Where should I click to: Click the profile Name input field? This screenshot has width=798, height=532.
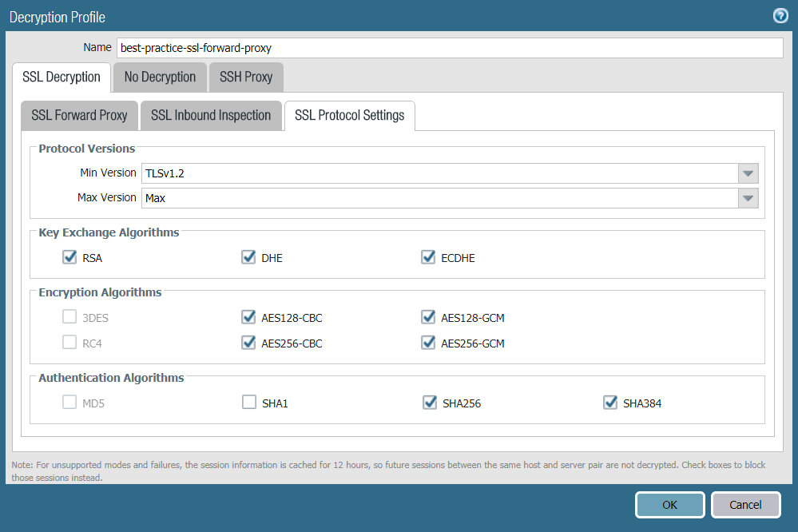click(449, 48)
